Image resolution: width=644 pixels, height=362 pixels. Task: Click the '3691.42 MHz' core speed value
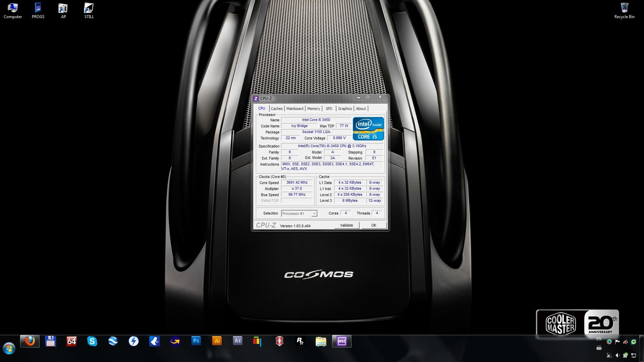[297, 183]
